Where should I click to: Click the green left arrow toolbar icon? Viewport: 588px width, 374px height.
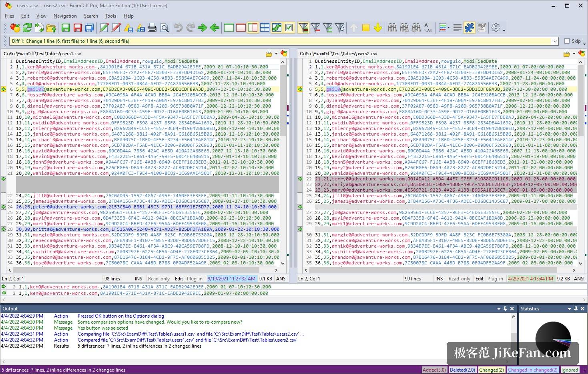coord(215,28)
